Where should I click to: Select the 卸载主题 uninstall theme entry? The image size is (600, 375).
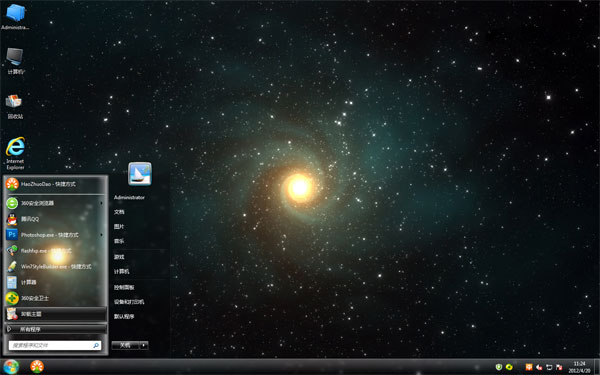[55, 314]
